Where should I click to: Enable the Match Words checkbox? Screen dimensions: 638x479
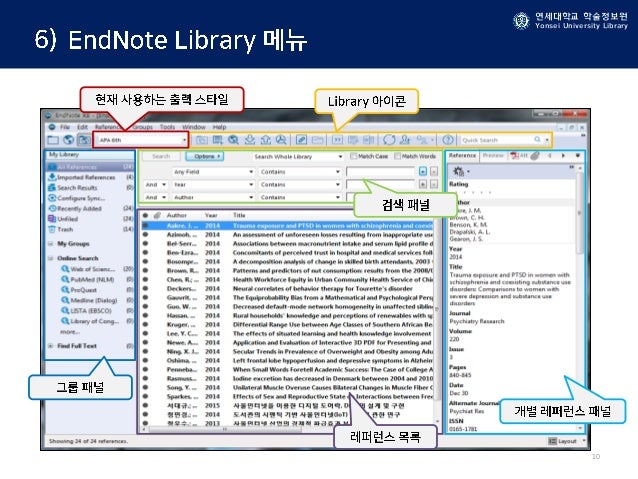(398, 156)
